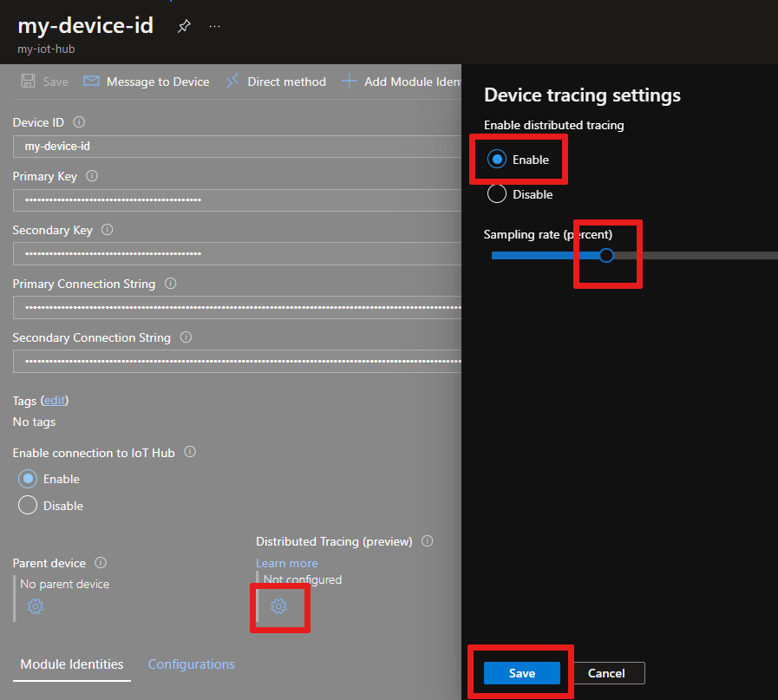Disable distributed tracing
778x700 pixels.
[x=496, y=194]
